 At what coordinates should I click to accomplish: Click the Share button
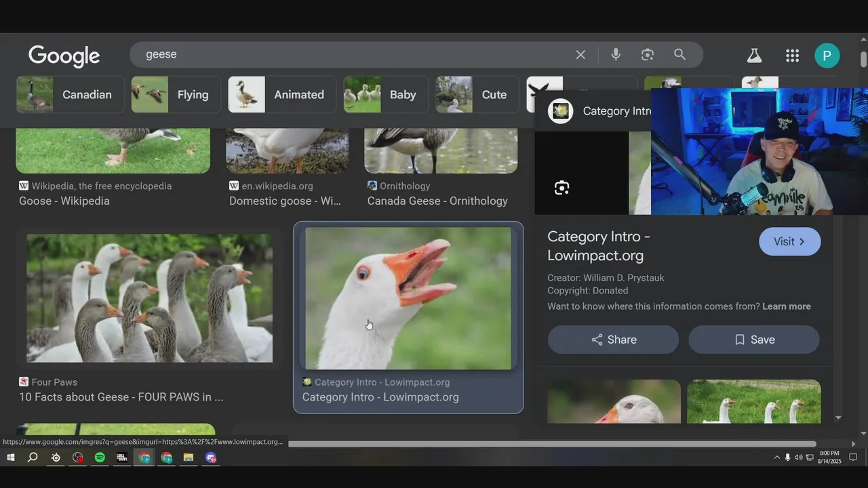(x=613, y=340)
